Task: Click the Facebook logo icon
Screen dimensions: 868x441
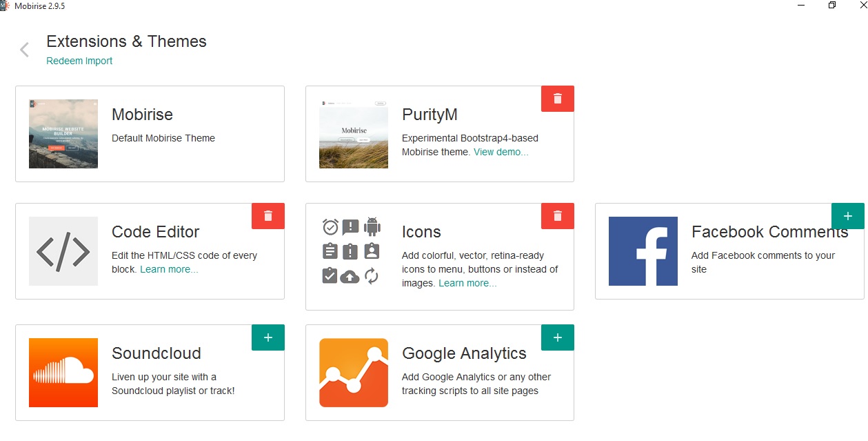Action: pyautogui.click(x=643, y=251)
